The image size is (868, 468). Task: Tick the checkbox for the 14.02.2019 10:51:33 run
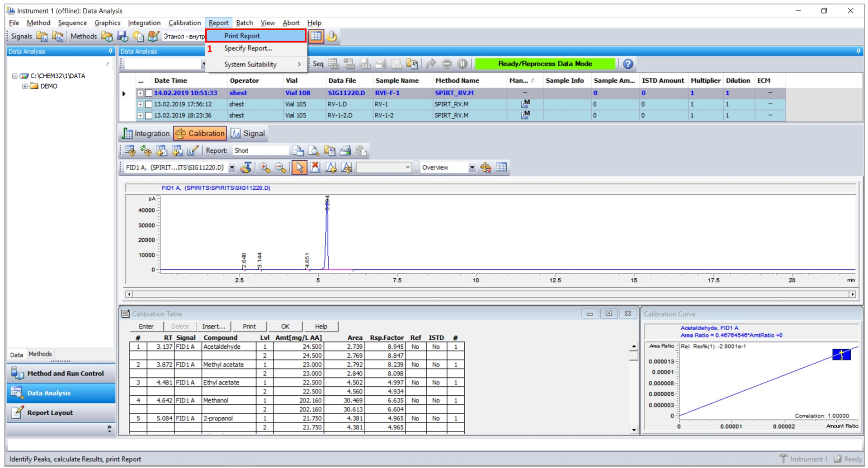click(148, 93)
